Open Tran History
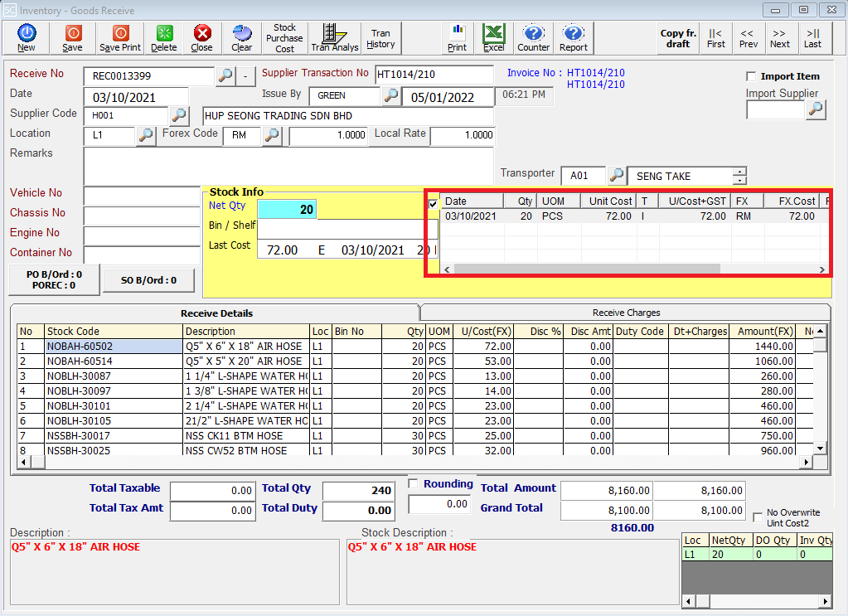Screen dimensions: 848x616 tap(380, 38)
